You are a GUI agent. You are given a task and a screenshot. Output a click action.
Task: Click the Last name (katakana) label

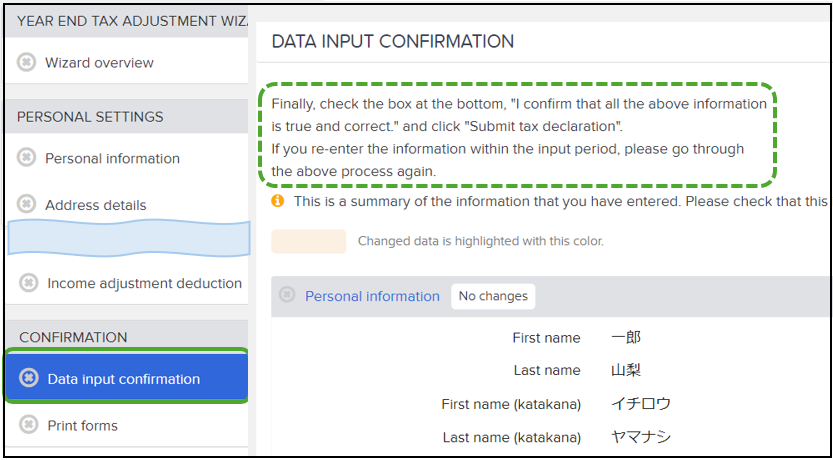(x=512, y=438)
